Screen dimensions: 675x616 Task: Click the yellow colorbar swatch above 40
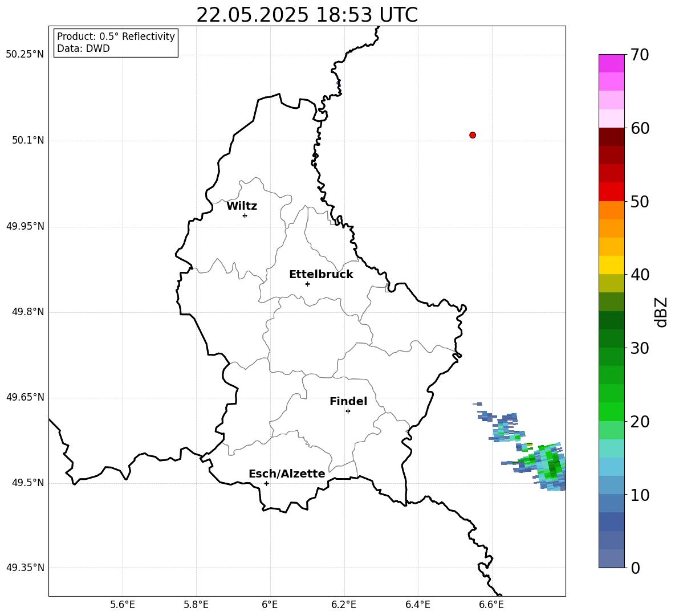[x=611, y=265]
